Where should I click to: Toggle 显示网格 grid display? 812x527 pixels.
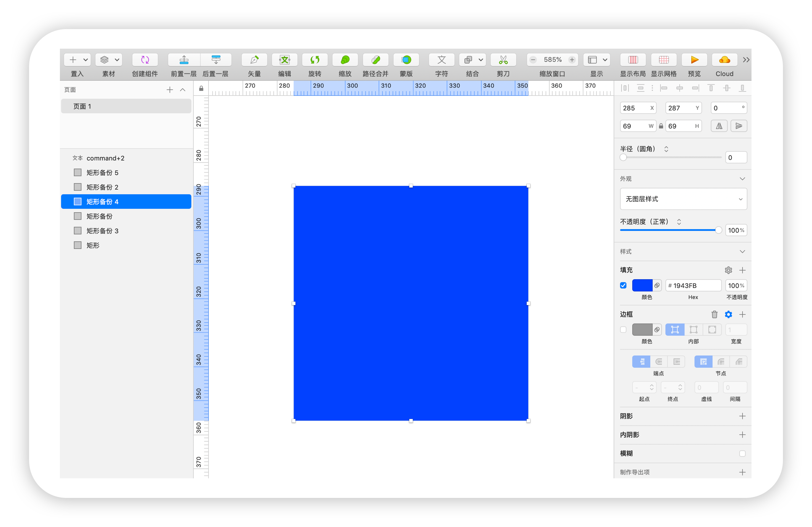[x=664, y=60]
